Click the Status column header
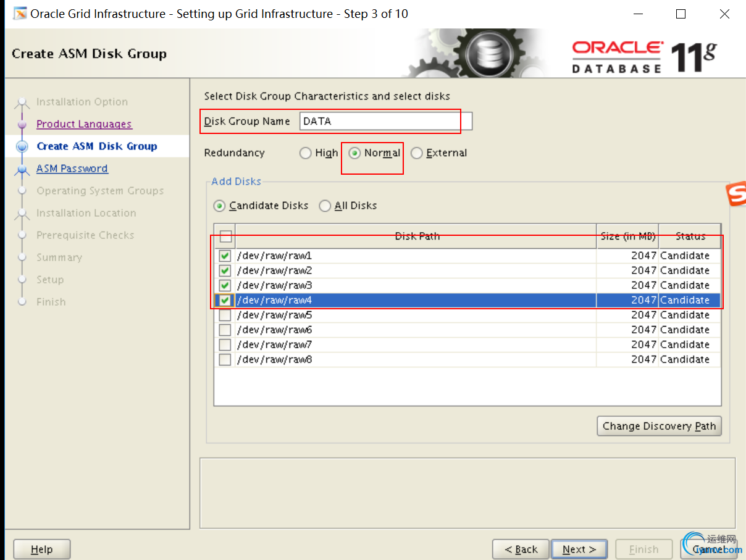The image size is (746, 560). [x=690, y=236]
